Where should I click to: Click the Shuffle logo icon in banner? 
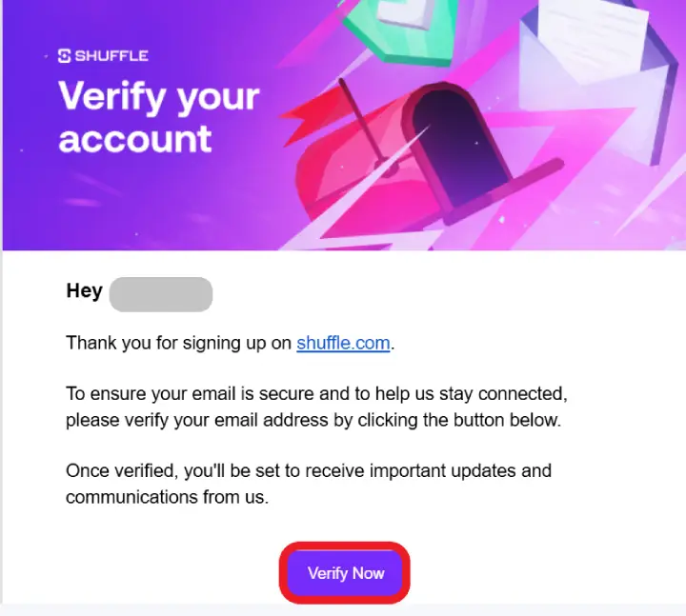point(65,56)
